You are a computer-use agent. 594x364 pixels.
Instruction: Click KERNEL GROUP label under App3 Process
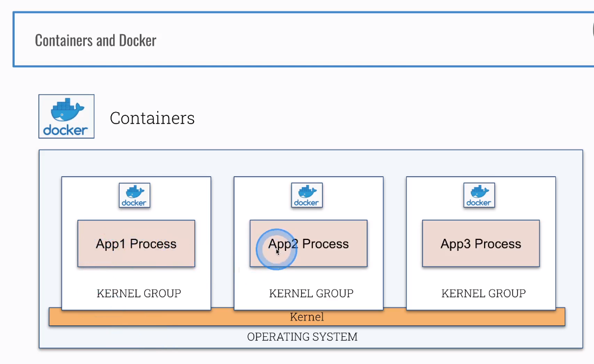[x=484, y=293]
